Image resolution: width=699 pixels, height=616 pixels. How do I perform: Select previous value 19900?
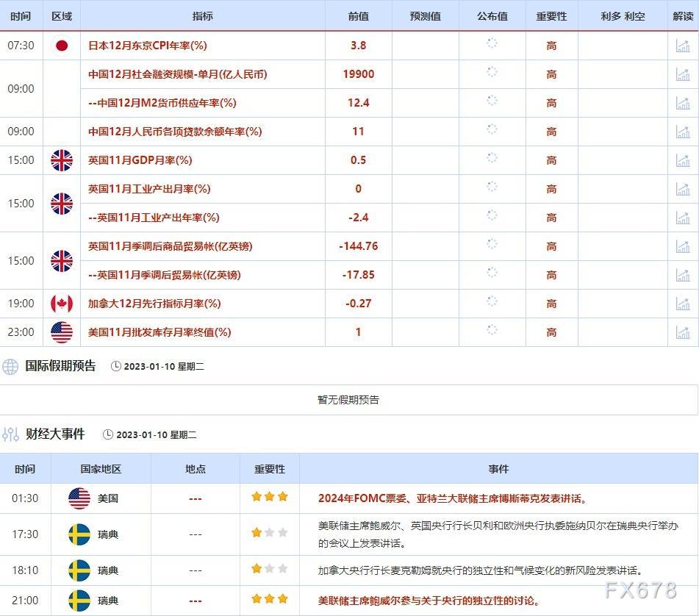[x=359, y=74]
